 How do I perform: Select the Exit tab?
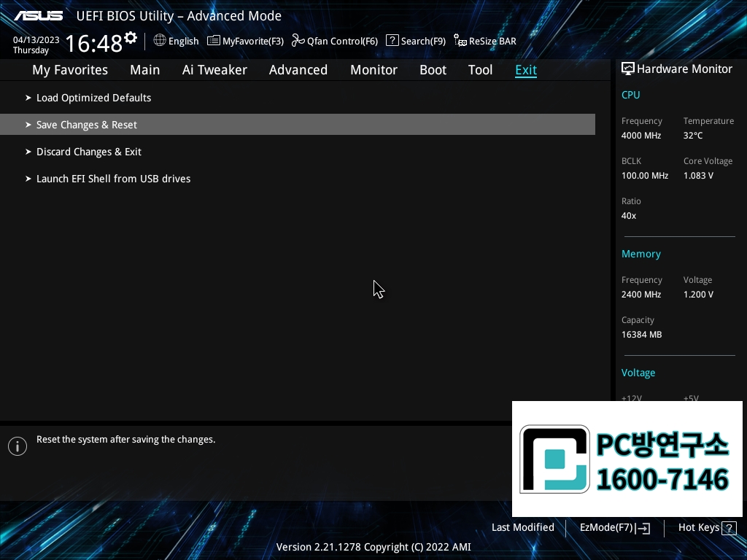[x=526, y=70]
